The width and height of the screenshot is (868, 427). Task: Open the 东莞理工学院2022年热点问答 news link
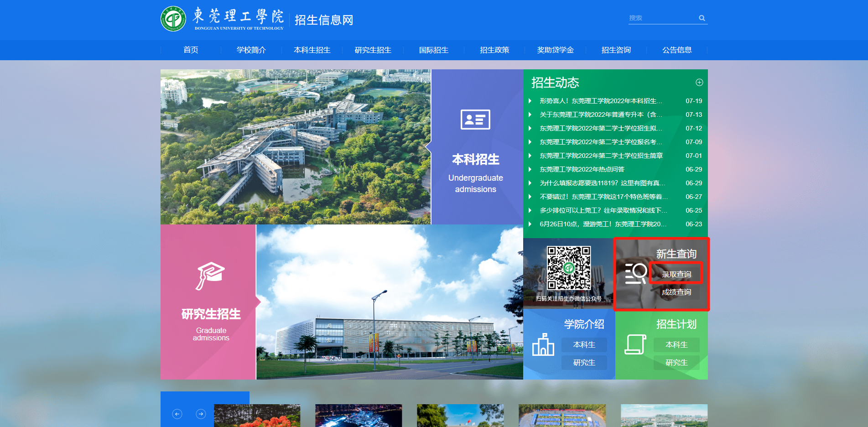(x=582, y=169)
